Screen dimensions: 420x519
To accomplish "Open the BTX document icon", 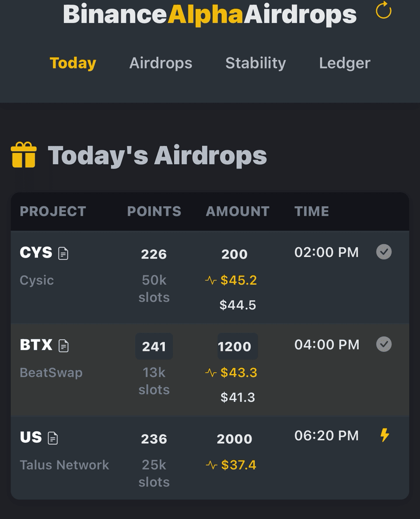I will click(63, 346).
